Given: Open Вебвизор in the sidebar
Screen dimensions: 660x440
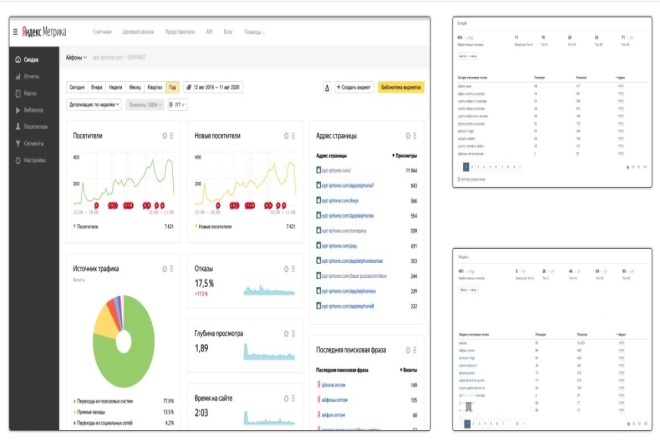Looking at the screenshot, I should click(x=29, y=110).
